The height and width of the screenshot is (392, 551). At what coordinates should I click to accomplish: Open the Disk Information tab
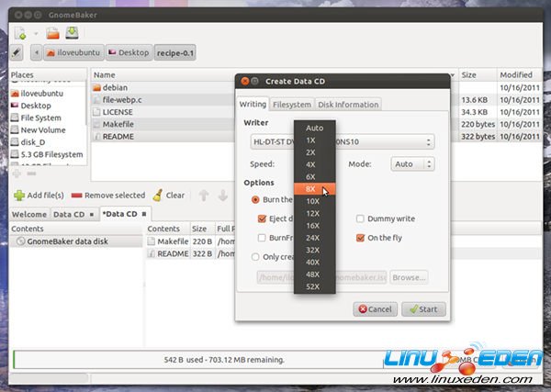tap(348, 104)
